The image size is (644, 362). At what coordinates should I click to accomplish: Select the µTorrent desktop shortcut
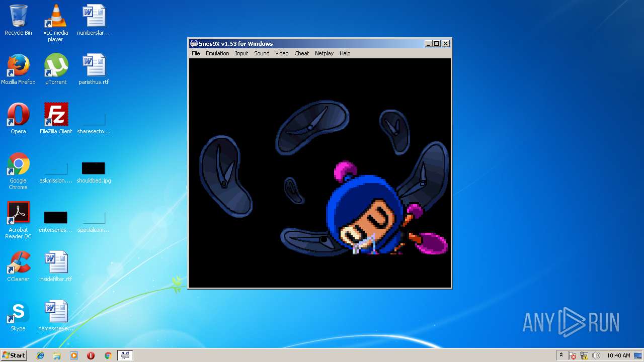tap(56, 69)
